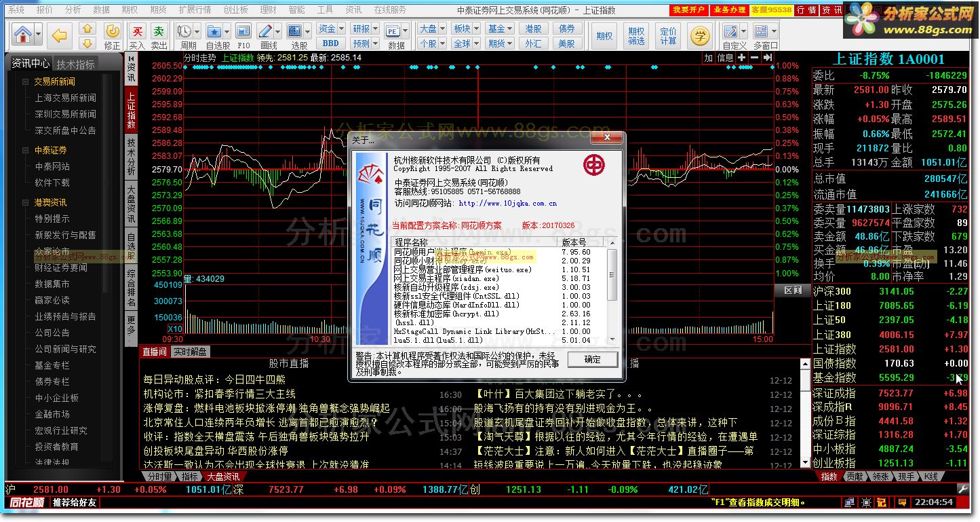Click the minus zoom icon above chart
Screen dimensions: 980x522
click(754, 58)
